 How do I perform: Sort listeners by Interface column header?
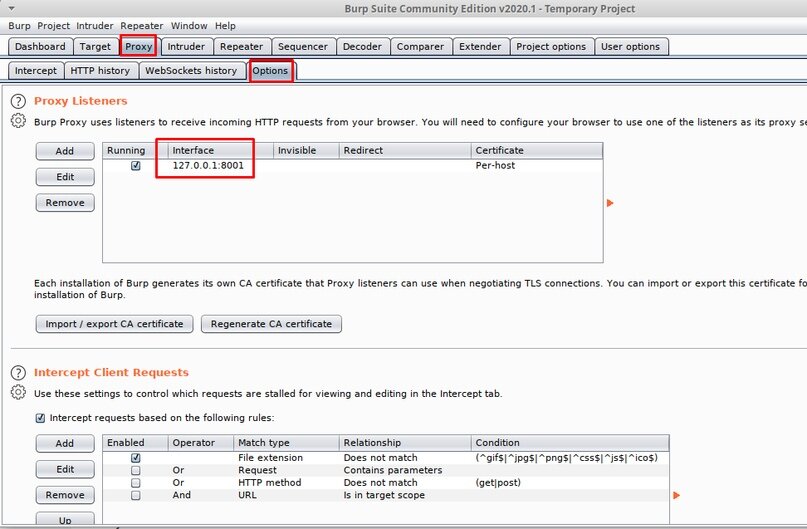coord(221,150)
